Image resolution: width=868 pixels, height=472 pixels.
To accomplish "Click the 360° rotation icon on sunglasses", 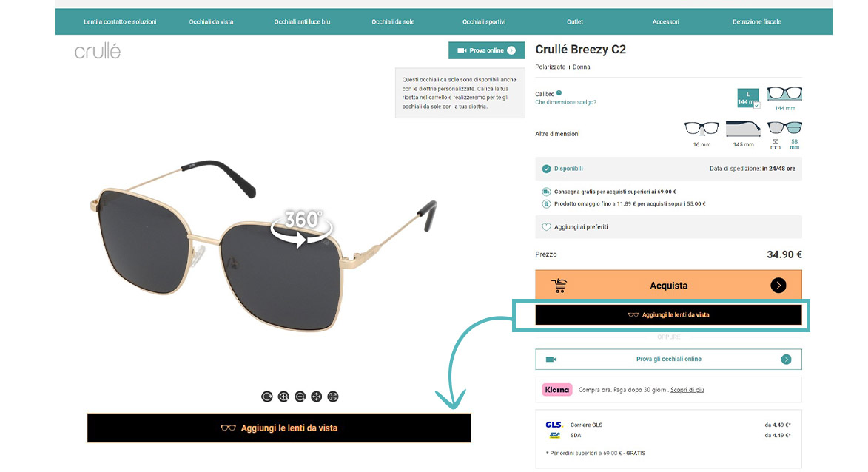I will click(302, 227).
